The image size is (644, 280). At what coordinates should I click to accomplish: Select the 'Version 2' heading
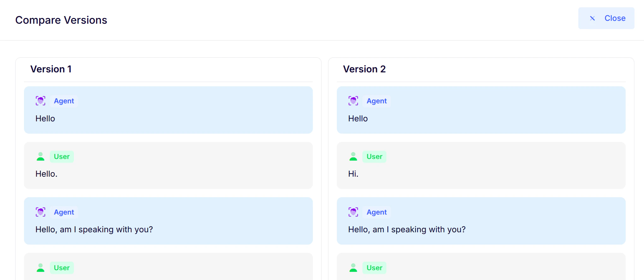(364, 69)
